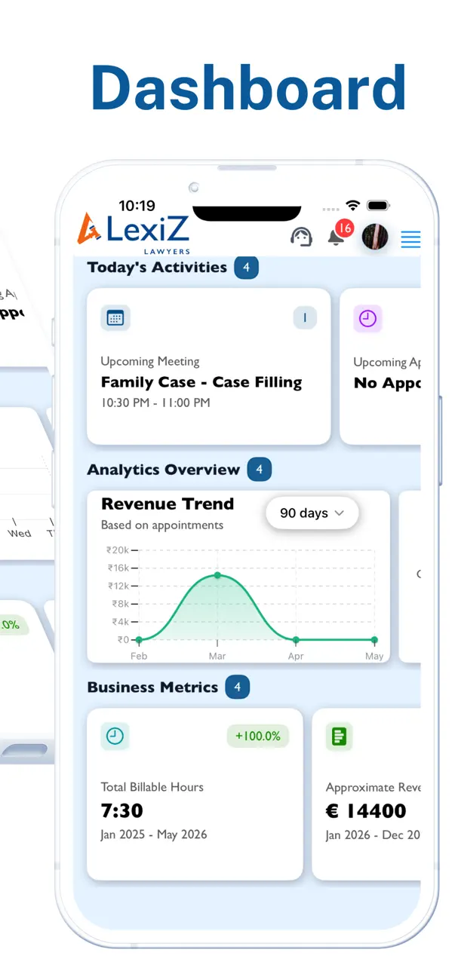The height and width of the screenshot is (980, 452).
Task: Click Jan 2025 - May 2026 date range
Action: [x=154, y=835]
